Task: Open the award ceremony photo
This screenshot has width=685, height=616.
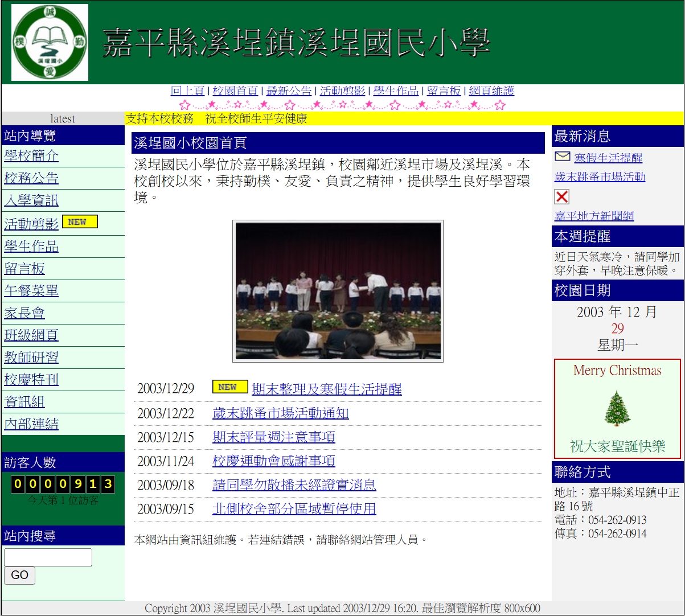Action: pyautogui.click(x=338, y=291)
